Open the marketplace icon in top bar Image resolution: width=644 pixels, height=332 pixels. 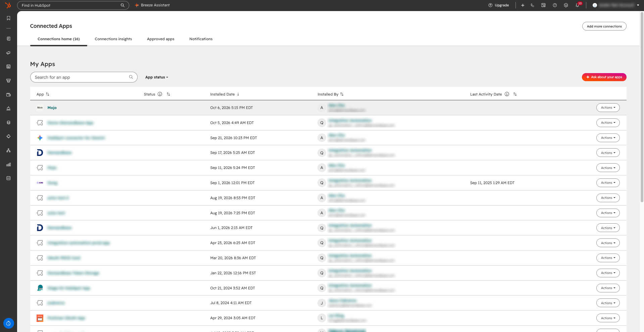point(543,5)
